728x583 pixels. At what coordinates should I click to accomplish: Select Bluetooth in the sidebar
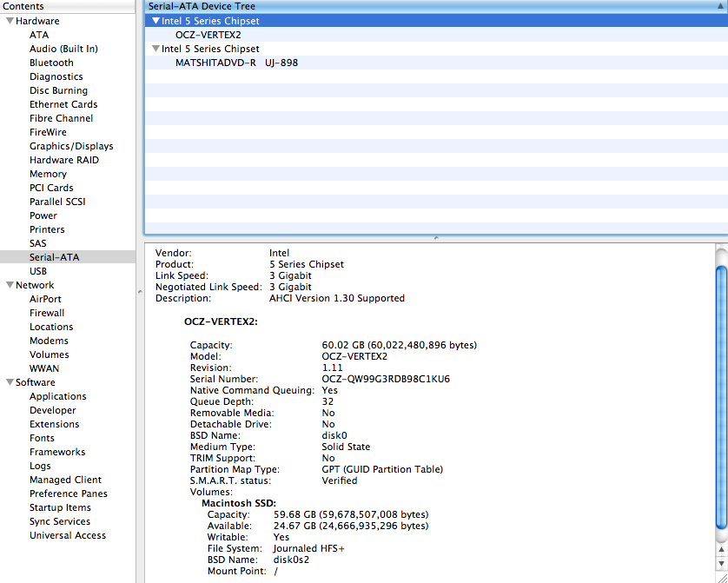51,63
